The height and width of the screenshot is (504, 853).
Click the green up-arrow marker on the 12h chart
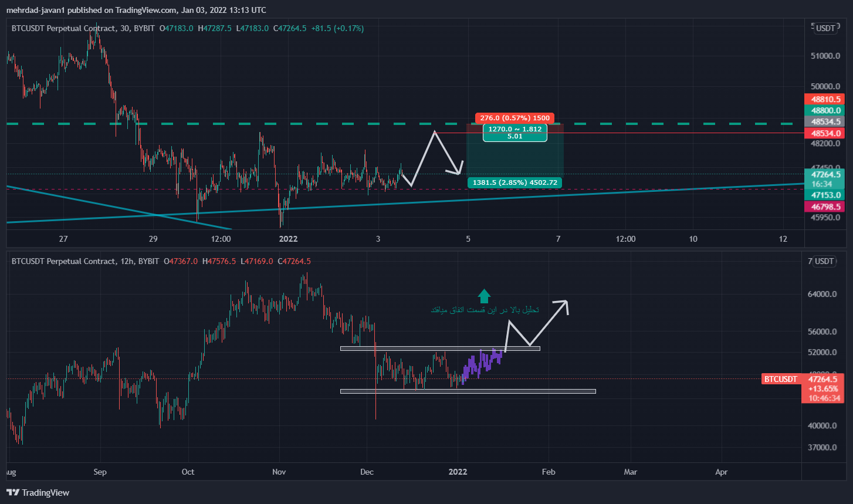(483, 296)
